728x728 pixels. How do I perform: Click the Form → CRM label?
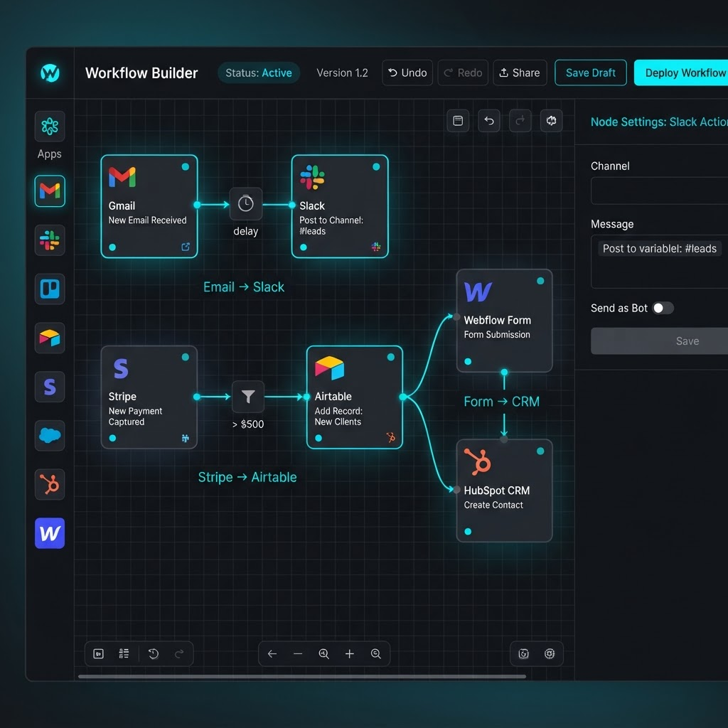pos(501,402)
